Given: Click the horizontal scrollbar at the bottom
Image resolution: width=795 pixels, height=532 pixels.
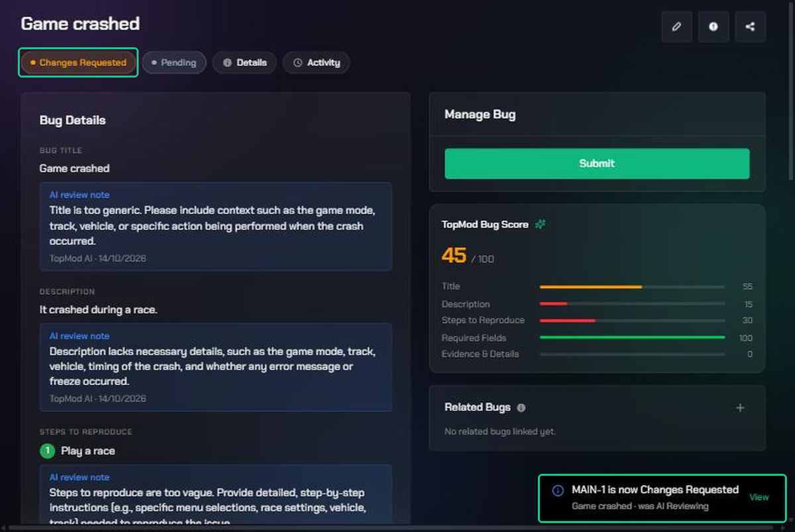Looking at the screenshot, I should click(391, 528).
